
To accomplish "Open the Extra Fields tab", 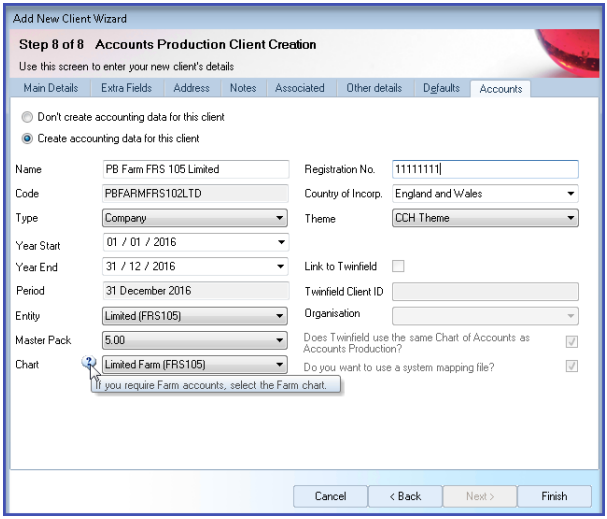I will [x=127, y=88].
